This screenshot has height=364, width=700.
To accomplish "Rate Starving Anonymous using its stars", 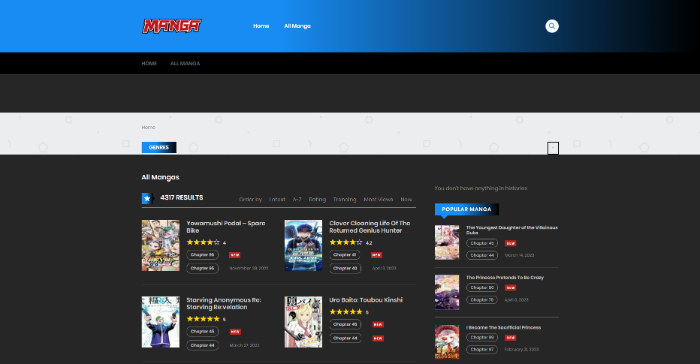I will click(203, 319).
